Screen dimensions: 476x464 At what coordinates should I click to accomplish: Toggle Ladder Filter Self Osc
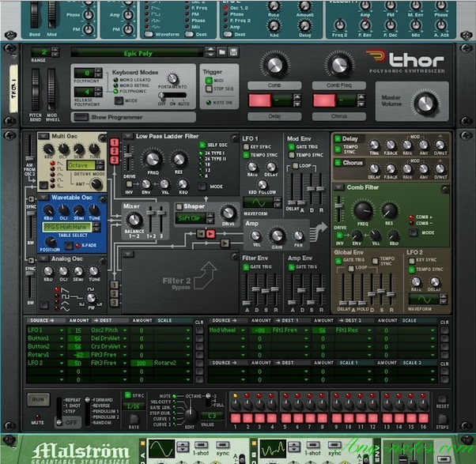point(202,145)
